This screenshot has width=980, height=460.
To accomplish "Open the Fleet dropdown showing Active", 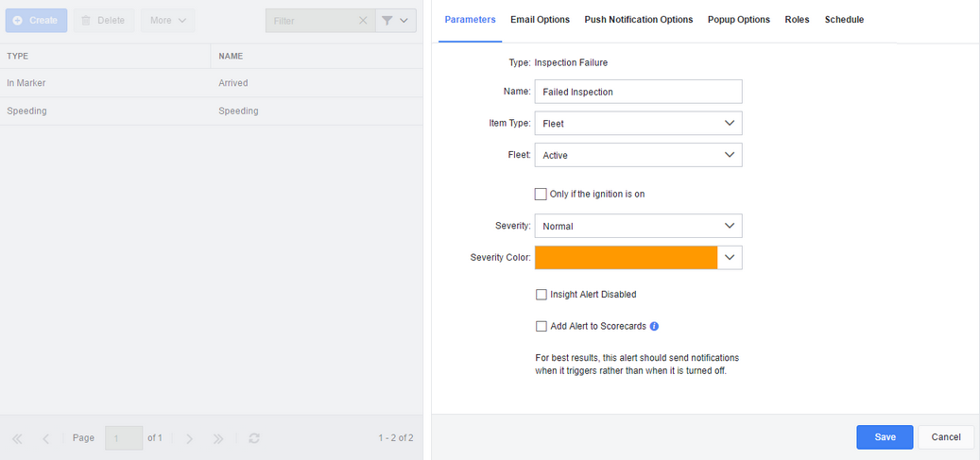I will pyautogui.click(x=639, y=155).
